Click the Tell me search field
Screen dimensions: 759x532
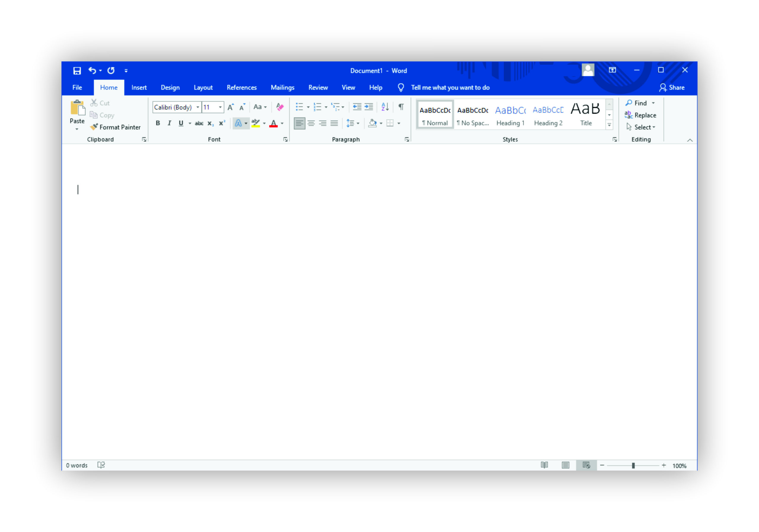click(450, 87)
